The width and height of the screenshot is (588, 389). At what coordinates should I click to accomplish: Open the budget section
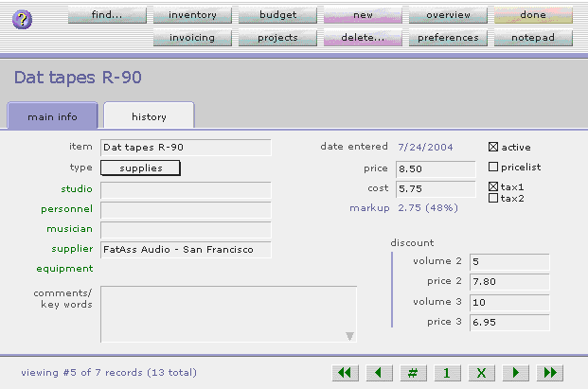[277, 15]
